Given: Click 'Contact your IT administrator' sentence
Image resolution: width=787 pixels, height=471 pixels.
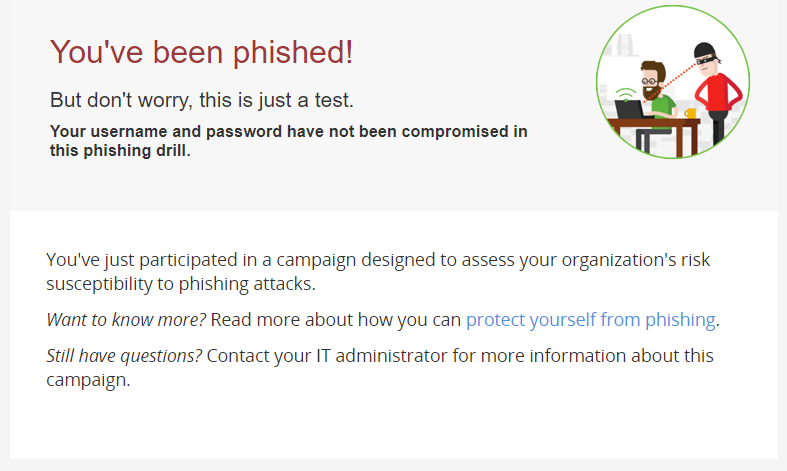Looking at the screenshot, I should pyautogui.click(x=380, y=368).
